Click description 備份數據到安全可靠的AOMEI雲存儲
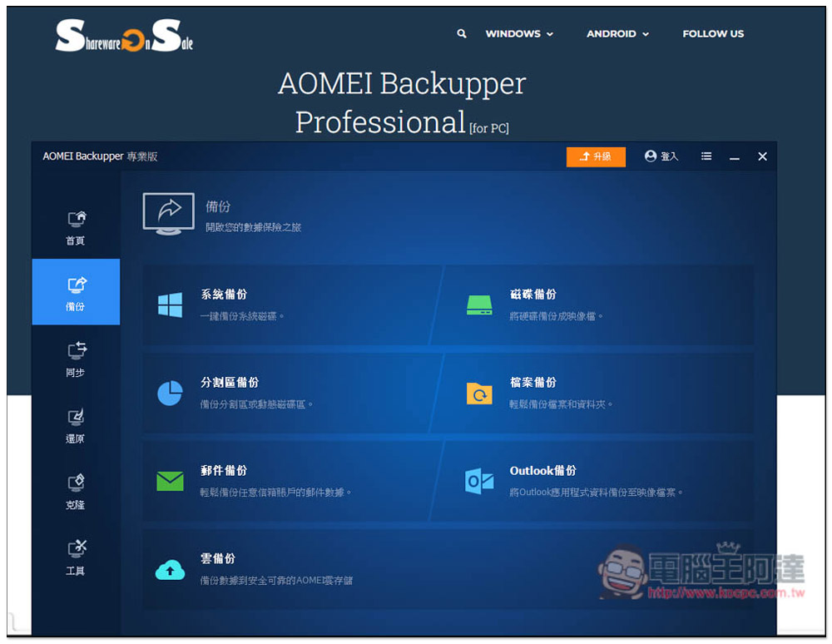This screenshot has height=644, width=832. pyautogui.click(x=276, y=580)
